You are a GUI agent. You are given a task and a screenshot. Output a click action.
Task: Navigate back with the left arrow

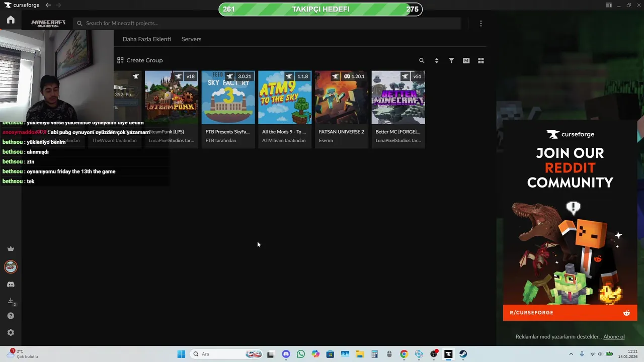pos(48,5)
